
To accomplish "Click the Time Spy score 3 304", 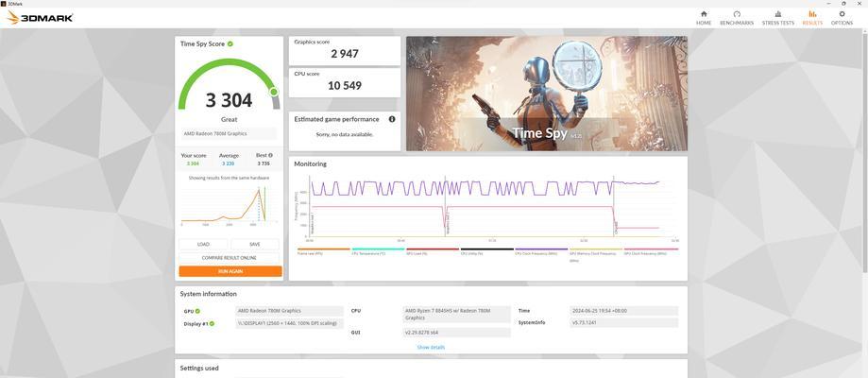I will click(229, 100).
